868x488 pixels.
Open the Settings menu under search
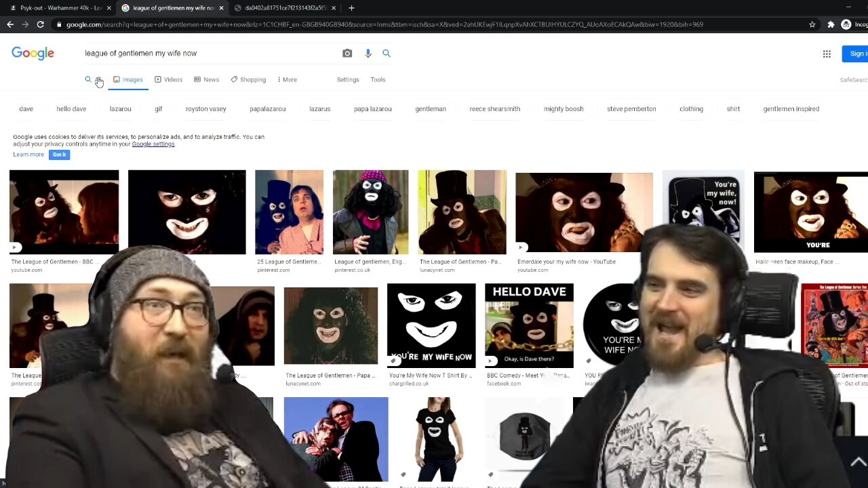348,80
